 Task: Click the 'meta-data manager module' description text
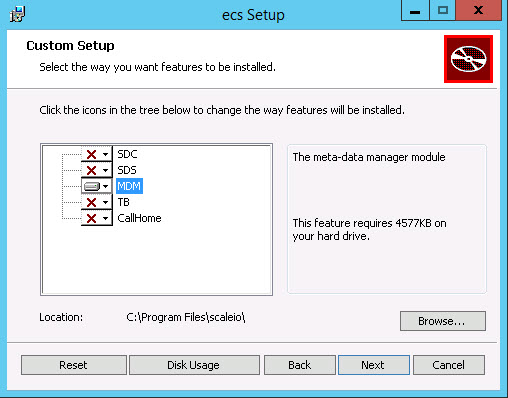coord(369,157)
